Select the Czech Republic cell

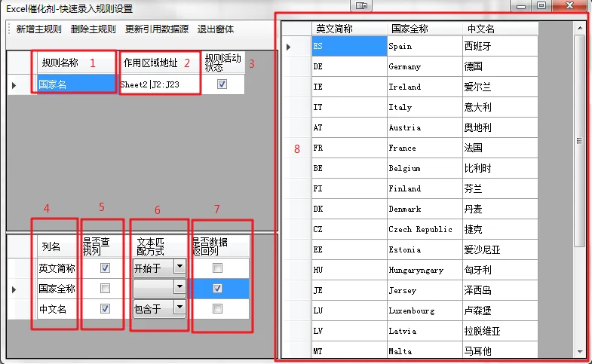click(x=425, y=229)
